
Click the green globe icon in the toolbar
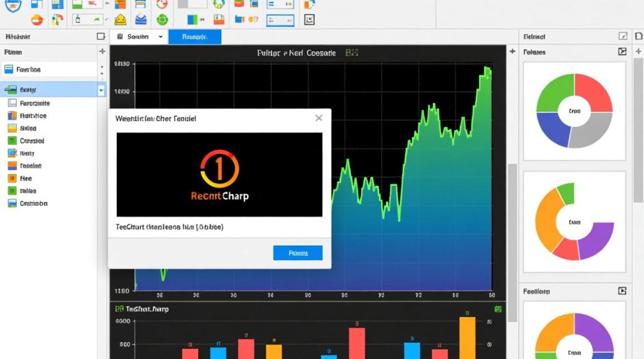[x=162, y=20]
